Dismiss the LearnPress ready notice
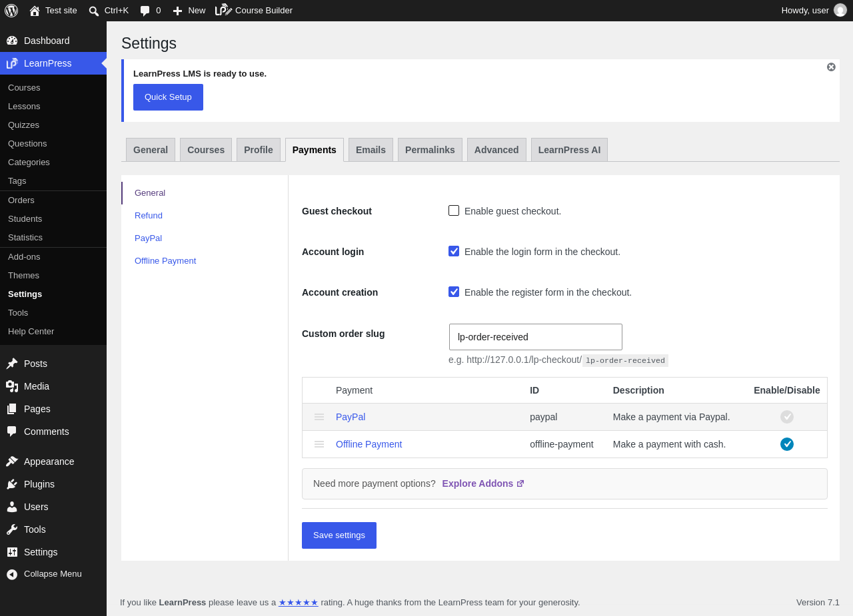 (x=831, y=67)
